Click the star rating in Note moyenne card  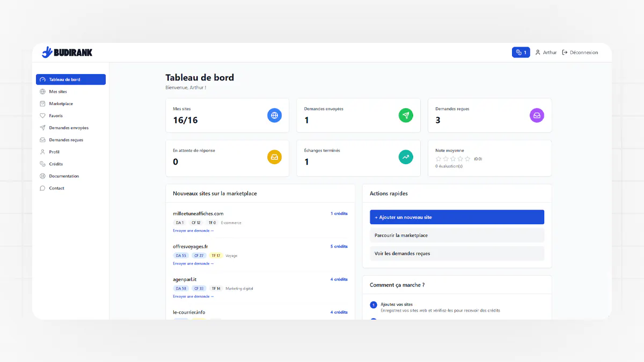click(x=453, y=159)
